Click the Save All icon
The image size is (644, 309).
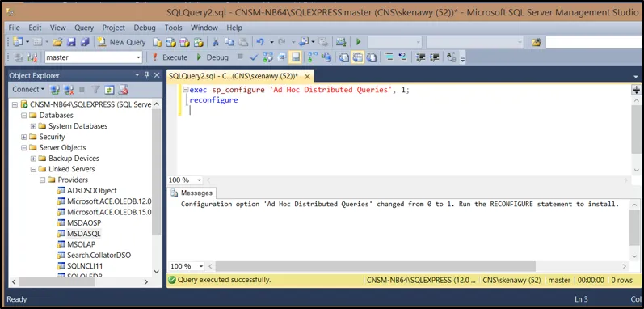pos(85,42)
